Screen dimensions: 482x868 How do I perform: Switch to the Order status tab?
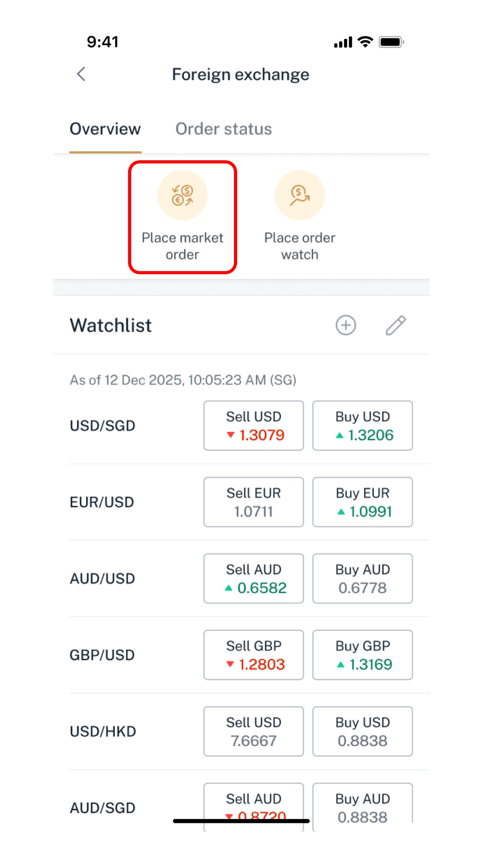pyautogui.click(x=223, y=129)
